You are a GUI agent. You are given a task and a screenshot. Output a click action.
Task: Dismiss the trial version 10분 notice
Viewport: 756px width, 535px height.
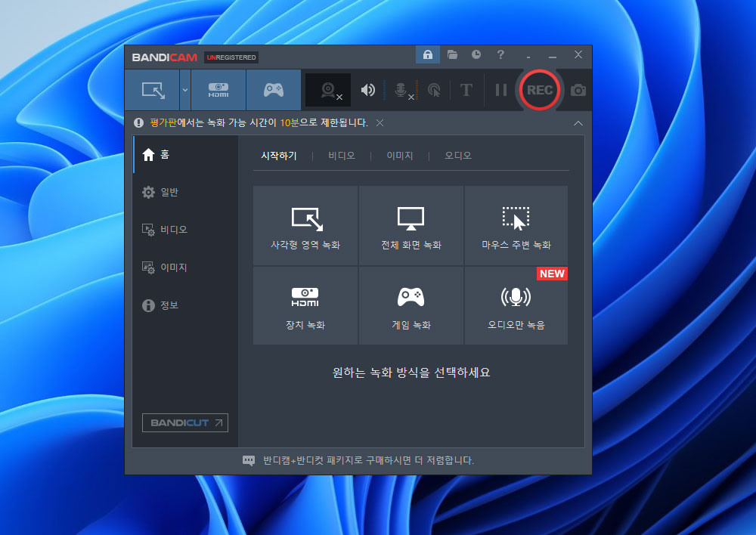(380, 123)
